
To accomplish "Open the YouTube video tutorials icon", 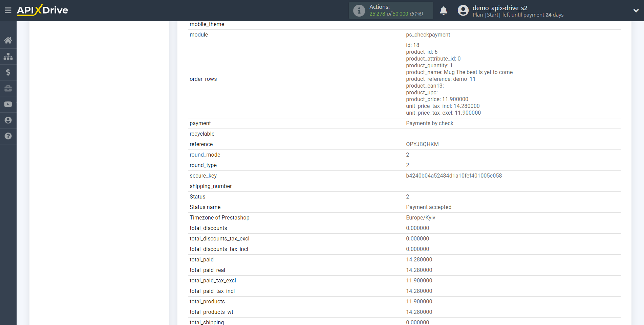I will click(8, 104).
